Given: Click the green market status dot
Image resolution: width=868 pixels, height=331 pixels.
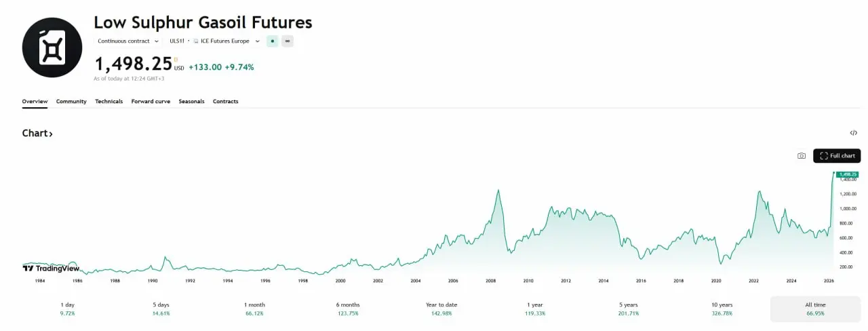Looking at the screenshot, I should [273, 41].
